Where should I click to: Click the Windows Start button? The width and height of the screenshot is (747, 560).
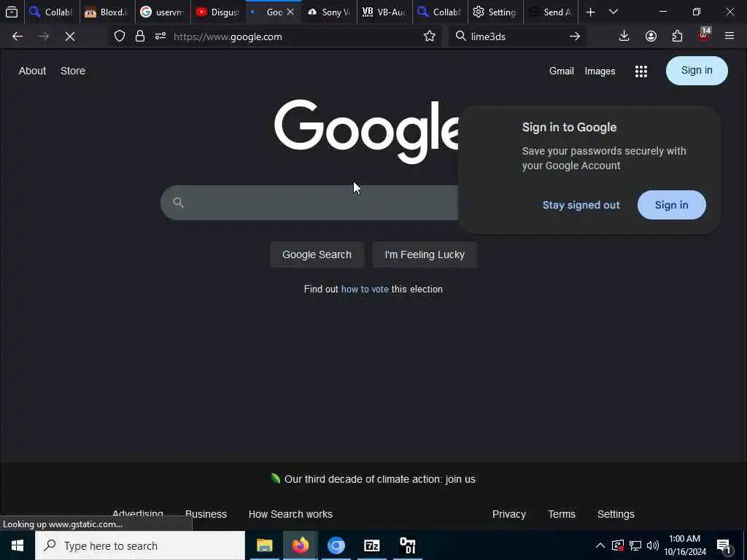18,545
